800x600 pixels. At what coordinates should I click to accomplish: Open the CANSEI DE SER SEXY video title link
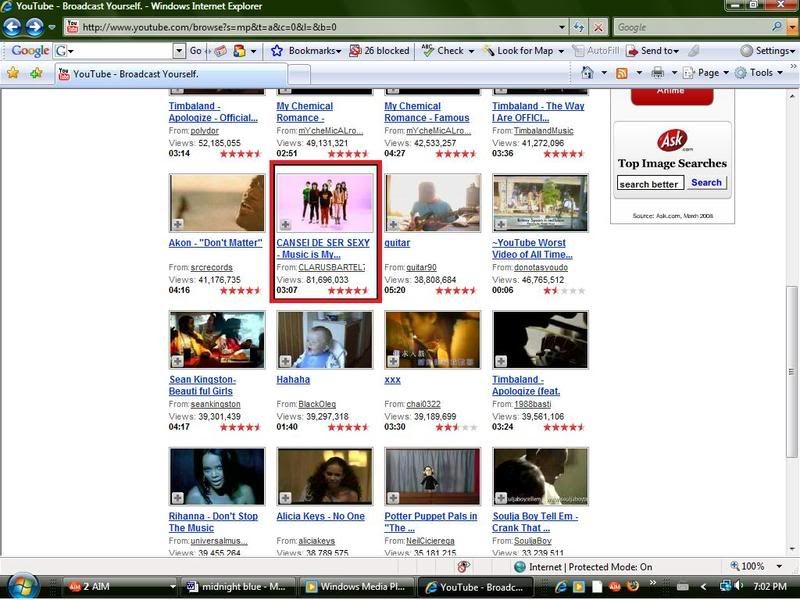(323, 248)
